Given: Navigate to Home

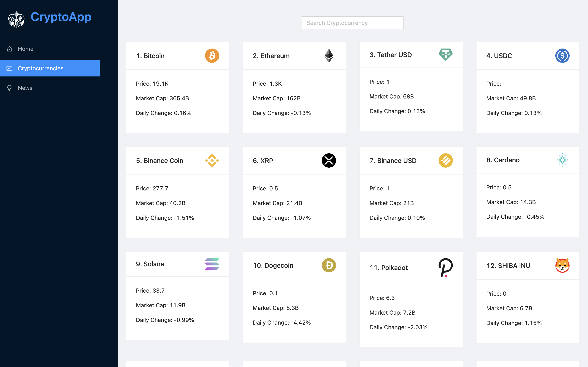Looking at the screenshot, I should 26,49.
